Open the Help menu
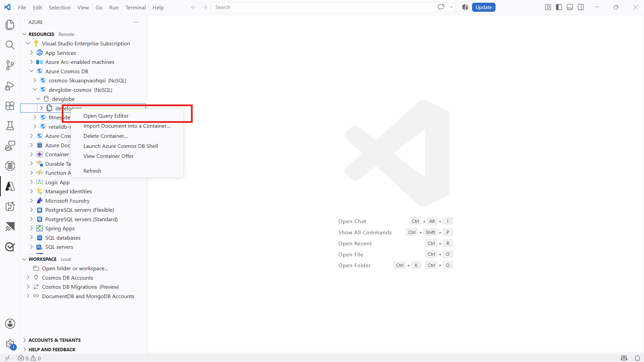Image resolution: width=644 pixels, height=362 pixels. tap(158, 7)
